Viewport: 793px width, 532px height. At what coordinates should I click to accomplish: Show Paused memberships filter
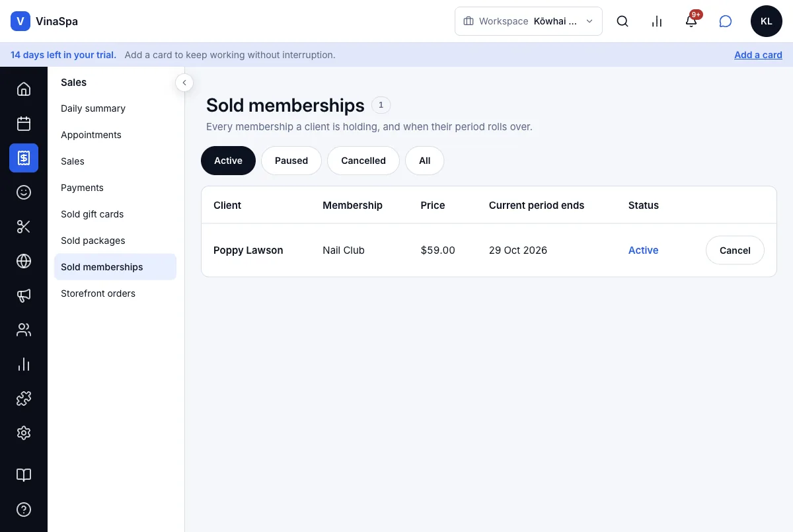(x=291, y=161)
